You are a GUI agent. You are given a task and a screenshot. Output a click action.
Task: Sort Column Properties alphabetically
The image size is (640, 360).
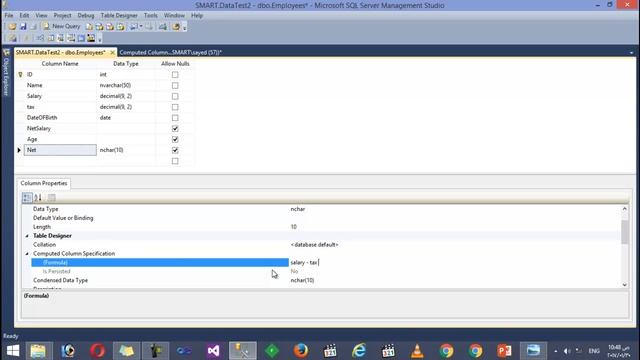pyautogui.click(x=38, y=198)
